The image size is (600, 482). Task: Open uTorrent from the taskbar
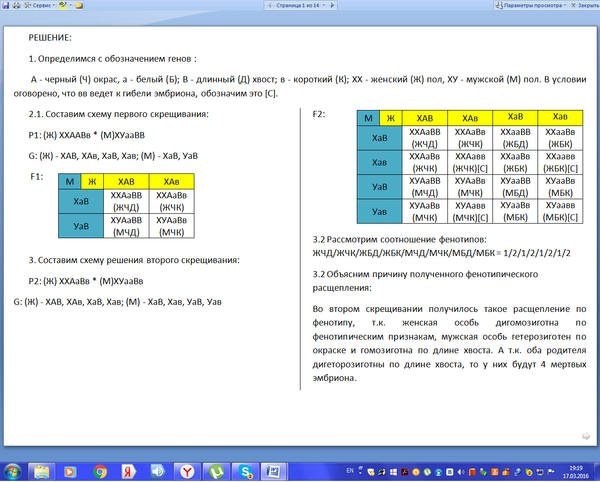point(215,470)
